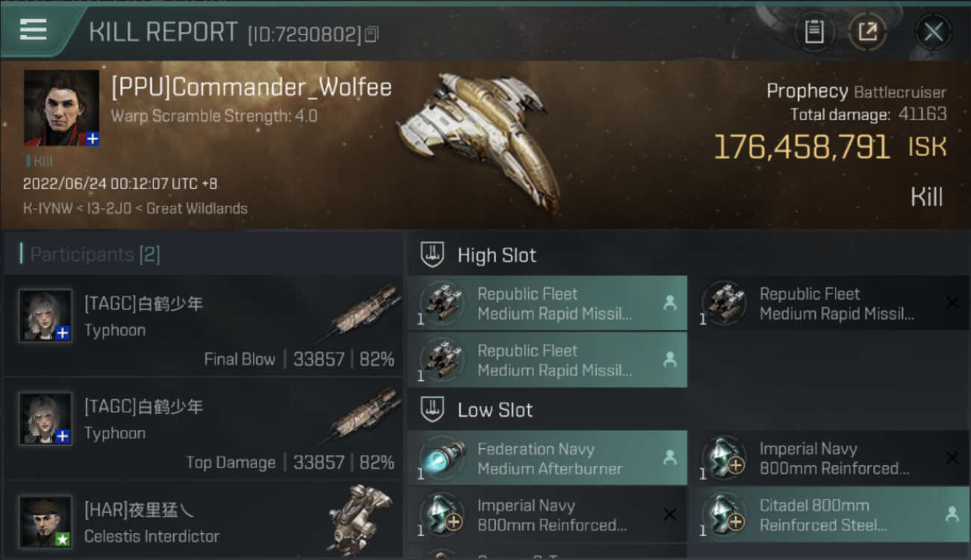Click the Celestis Interdictor ship icon
Screen dimensions: 971x560
coord(361,517)
